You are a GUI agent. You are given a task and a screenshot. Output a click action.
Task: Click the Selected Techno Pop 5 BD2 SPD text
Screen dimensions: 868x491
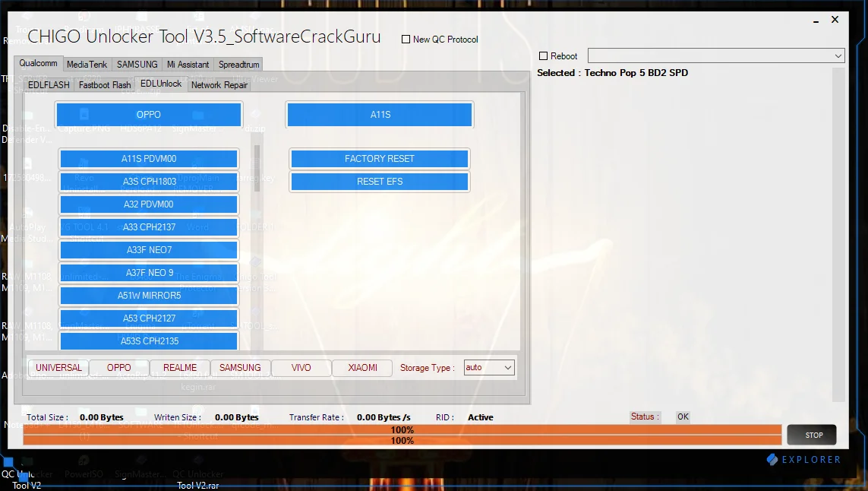tap(612, 73)
